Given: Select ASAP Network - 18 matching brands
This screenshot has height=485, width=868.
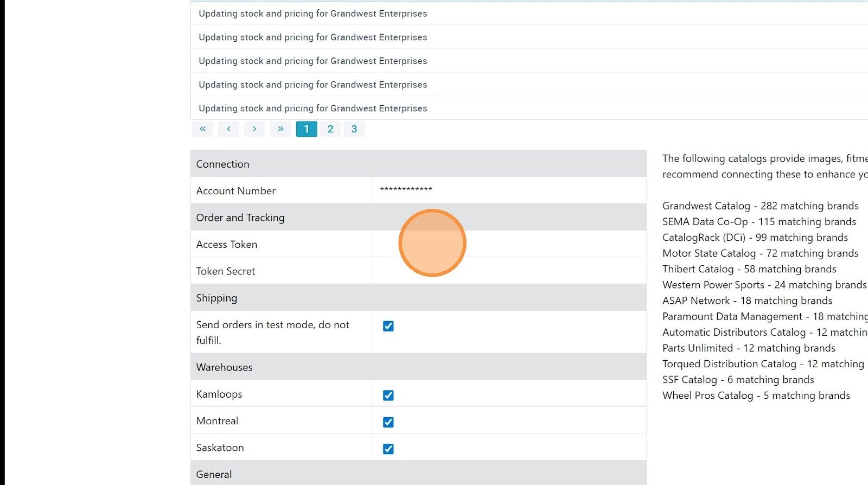Looking at the screenshot, I should [747, 300].
